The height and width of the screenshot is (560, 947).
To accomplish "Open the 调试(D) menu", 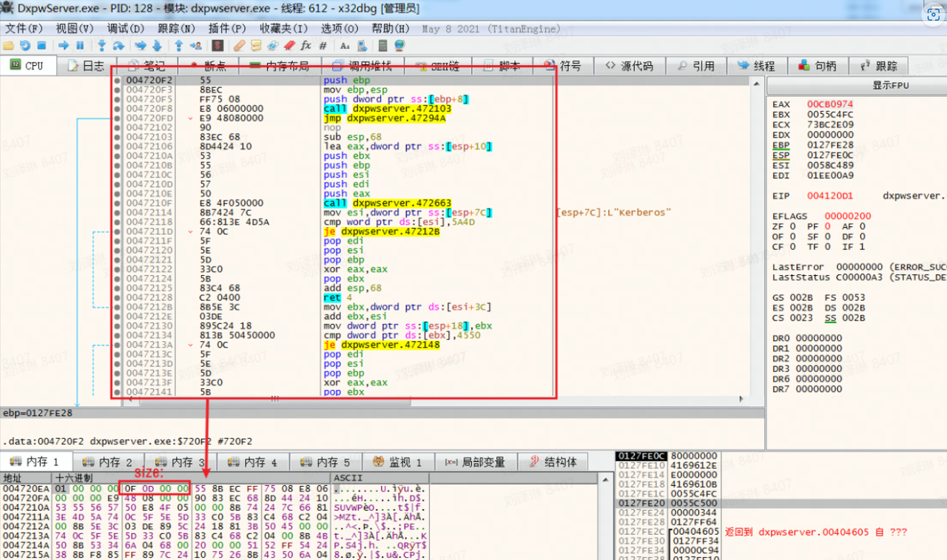I will (126, 29).
